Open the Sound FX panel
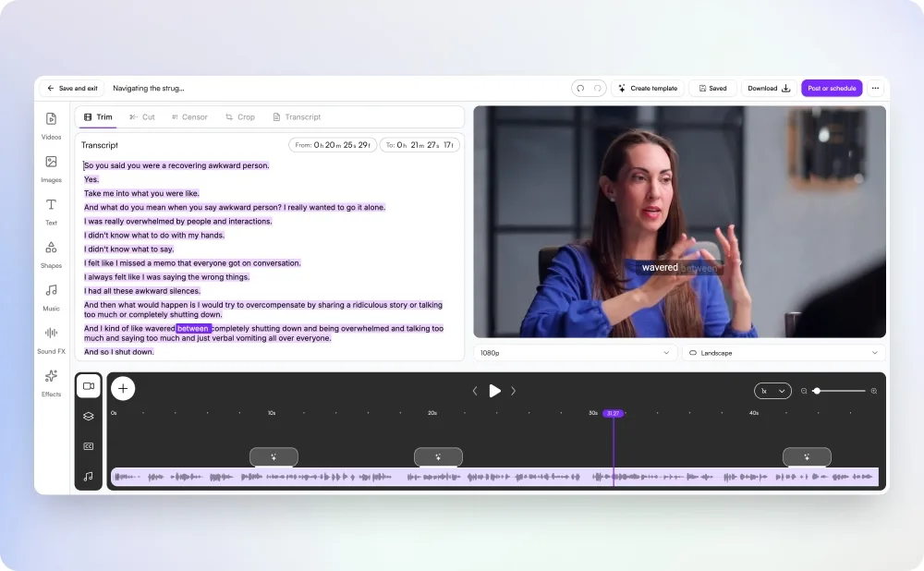 point(51,340)
